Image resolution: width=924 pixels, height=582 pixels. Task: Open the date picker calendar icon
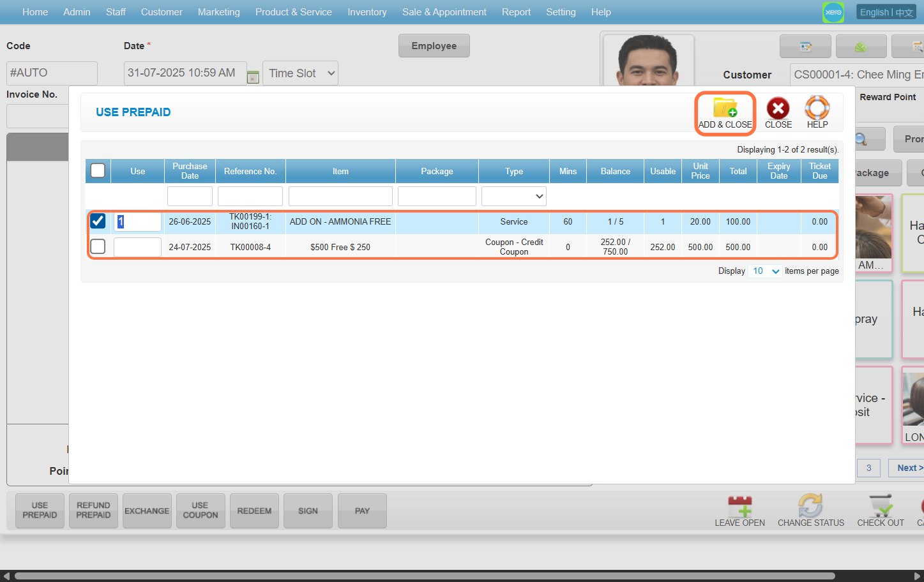(253, 77)
